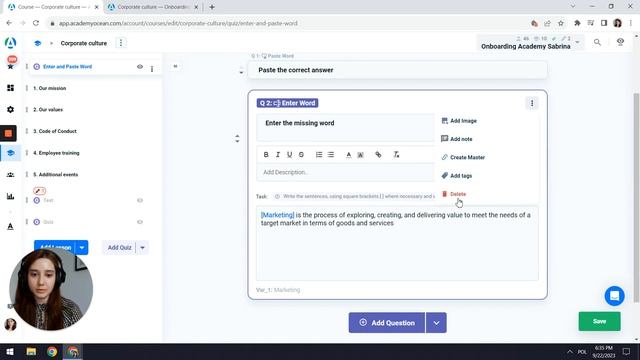Open the Add Quiz button
640x360 pixels.
tap(119, 247)
